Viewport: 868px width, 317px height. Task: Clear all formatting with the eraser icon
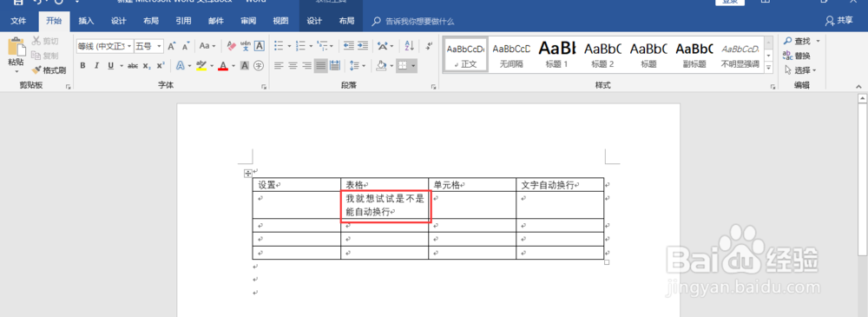coord(232,46)
